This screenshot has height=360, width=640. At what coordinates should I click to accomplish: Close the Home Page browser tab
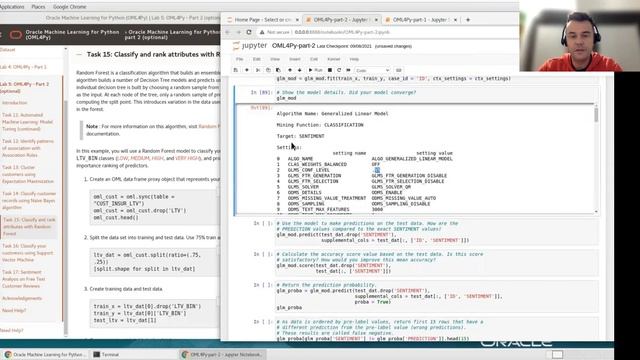click(297, 20)
